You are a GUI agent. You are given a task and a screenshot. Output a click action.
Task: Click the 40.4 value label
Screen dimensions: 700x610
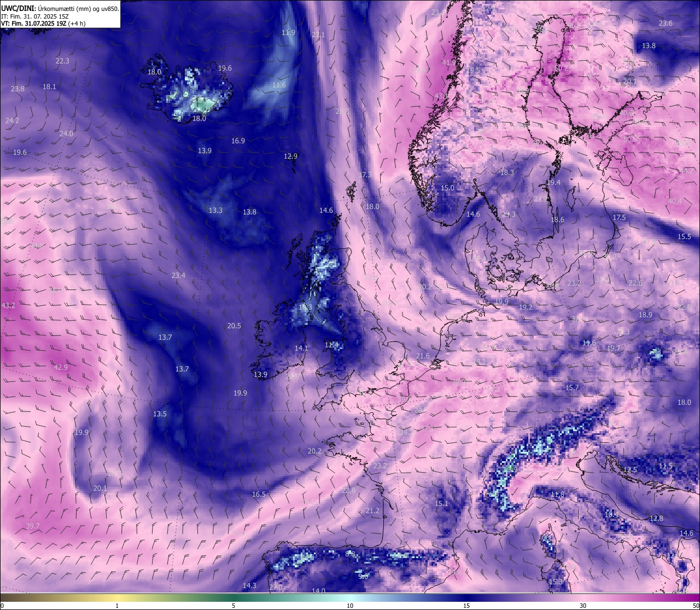click(675, 201)
